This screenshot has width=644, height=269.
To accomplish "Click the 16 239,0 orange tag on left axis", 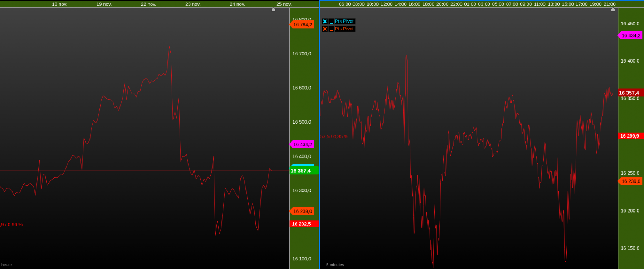I will click(302, 211).
